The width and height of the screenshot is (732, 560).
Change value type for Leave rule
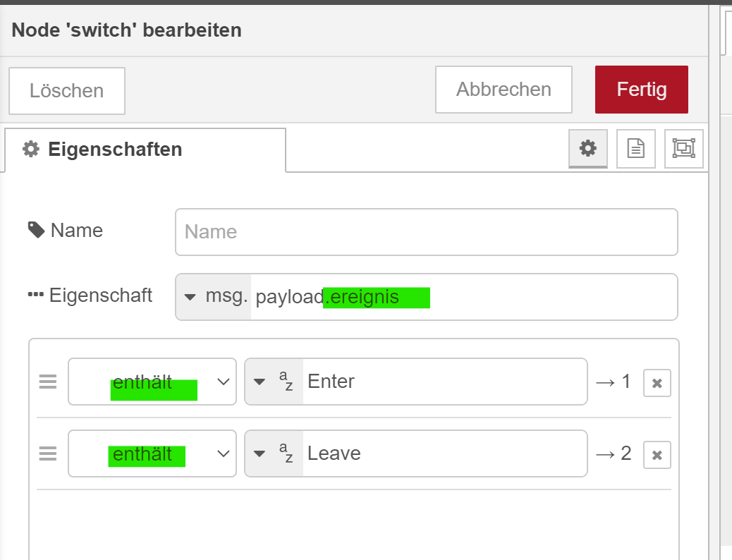coord(274,454)
